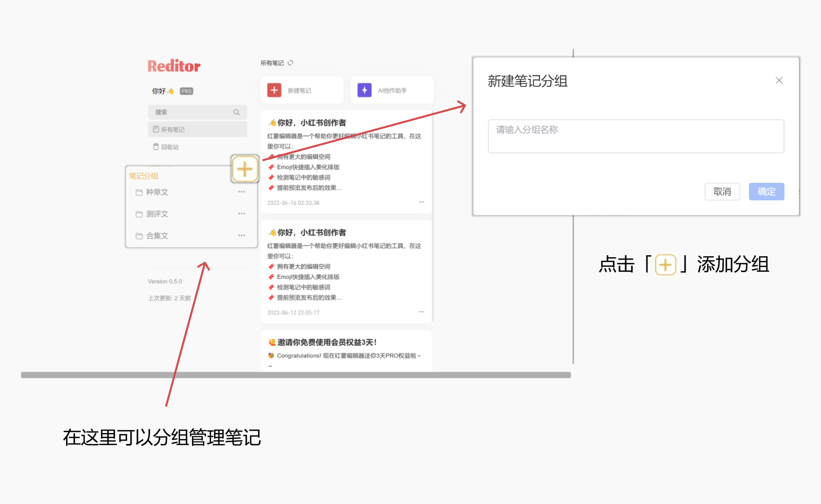This screenshot has width=821, height=504.
Task: Click the 笔记分组 section heading
Action: tap(143, 176)
